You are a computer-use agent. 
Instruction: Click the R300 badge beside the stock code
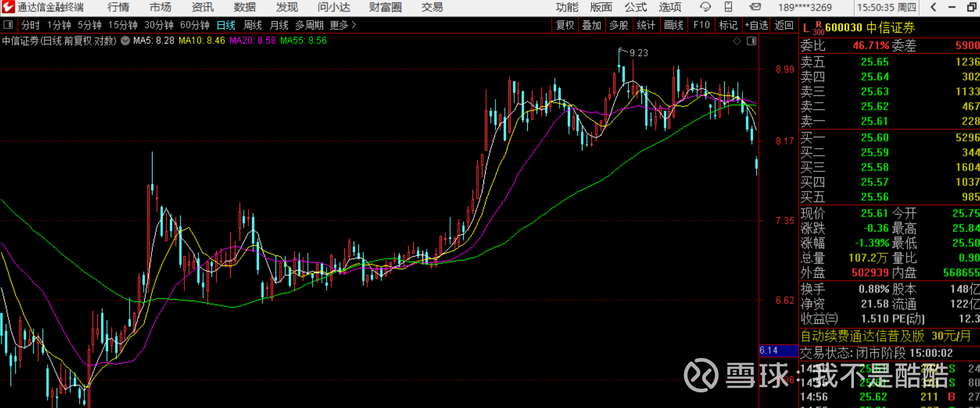coord(818,28)
